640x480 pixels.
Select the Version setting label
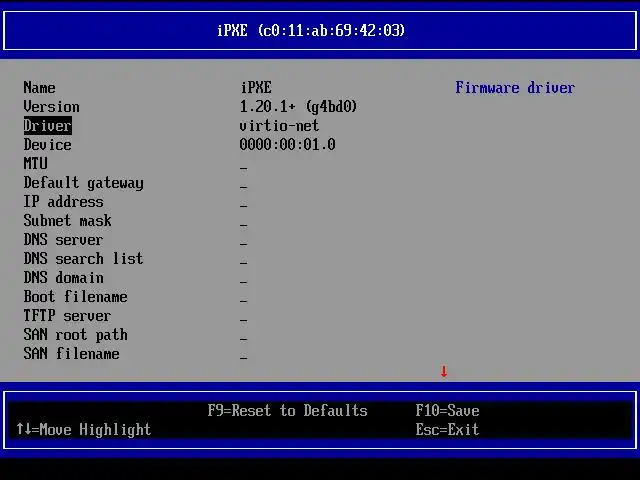[x=51, y=107]
